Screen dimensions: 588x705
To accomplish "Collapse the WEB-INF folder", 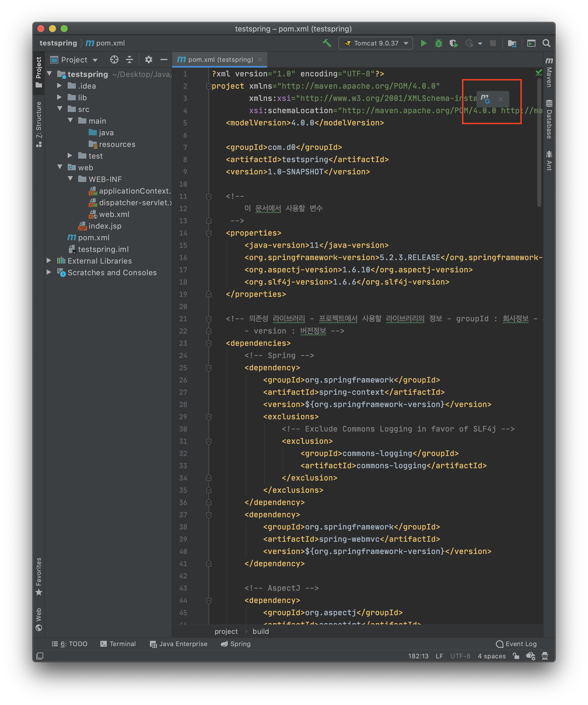I will pos(70,179).
